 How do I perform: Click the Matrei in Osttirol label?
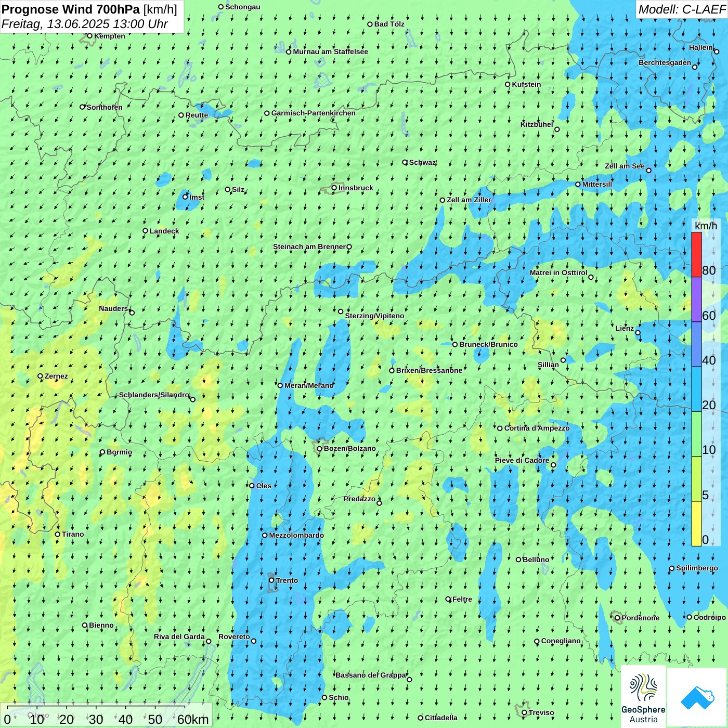[558, 272]
